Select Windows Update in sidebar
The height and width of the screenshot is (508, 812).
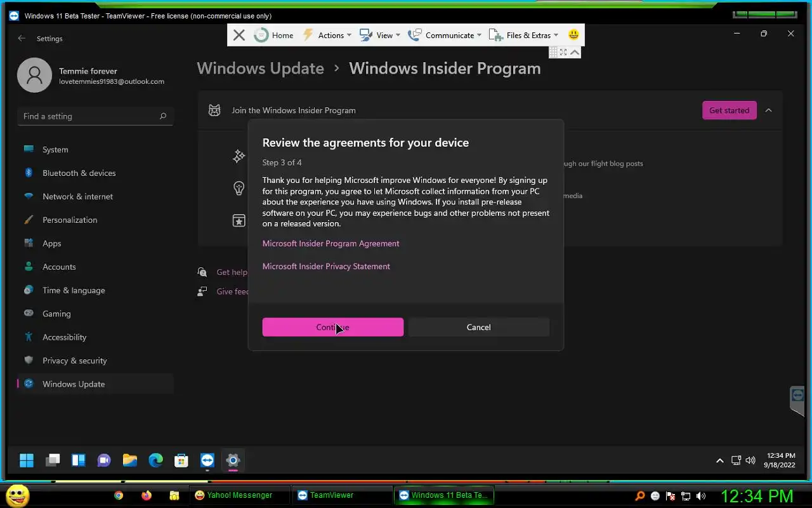[95, 384]
